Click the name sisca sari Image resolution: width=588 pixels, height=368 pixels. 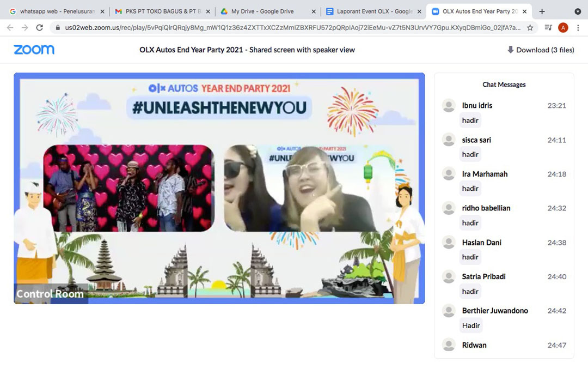(476, 140)
